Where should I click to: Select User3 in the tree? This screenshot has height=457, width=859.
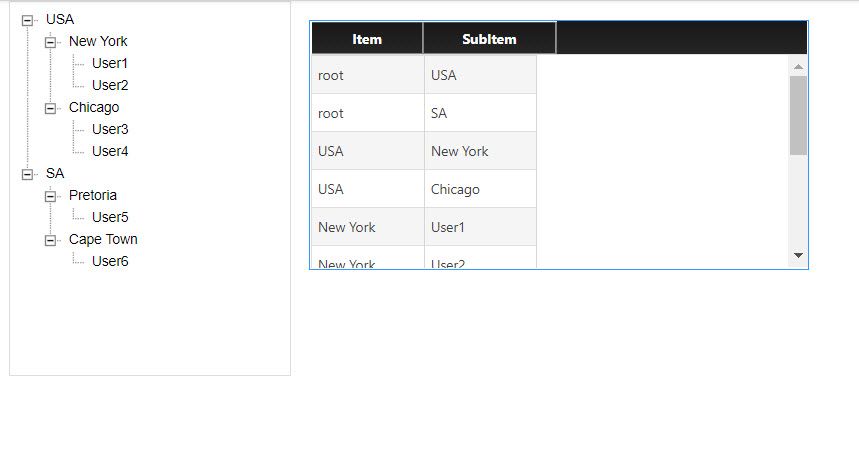pos(110,129)
